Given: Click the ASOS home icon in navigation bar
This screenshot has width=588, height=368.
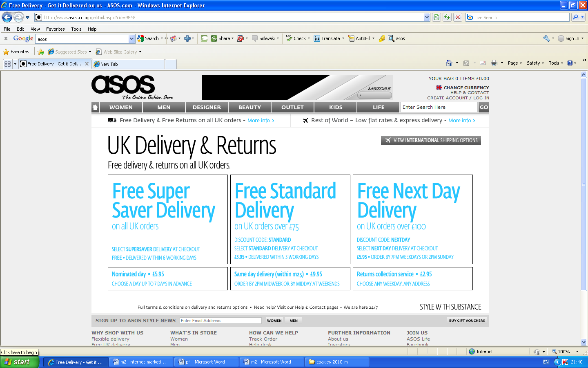Looking at the screenshot, I should point(96,107).
